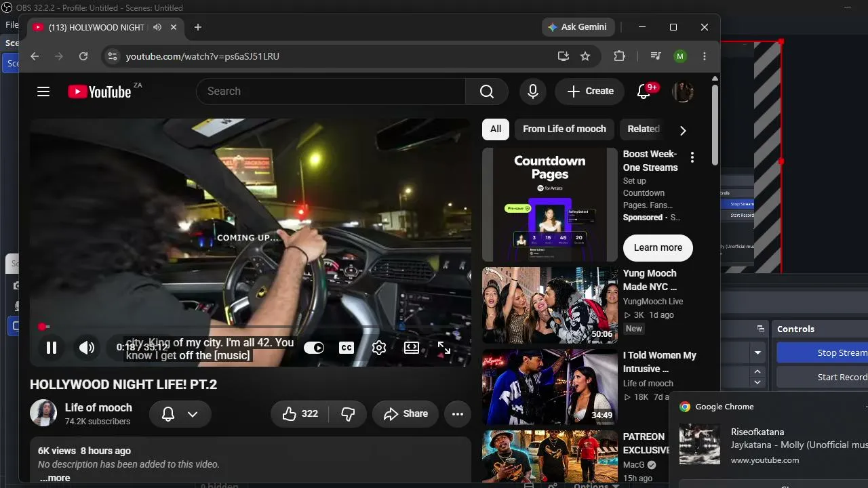Open options for the Boost Week-One Streams ad
This screenshot has height=488, width=868.
pos(692,158)
